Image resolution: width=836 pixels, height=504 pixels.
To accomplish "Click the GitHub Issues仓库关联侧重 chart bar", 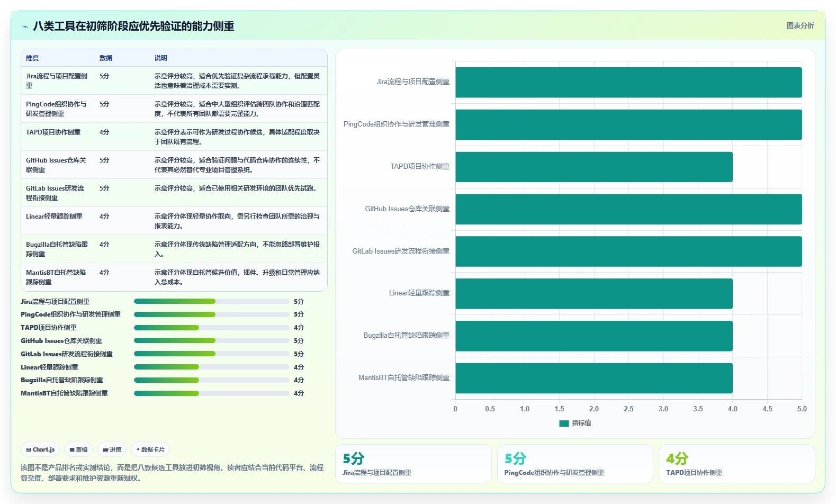I will [628, 209].
